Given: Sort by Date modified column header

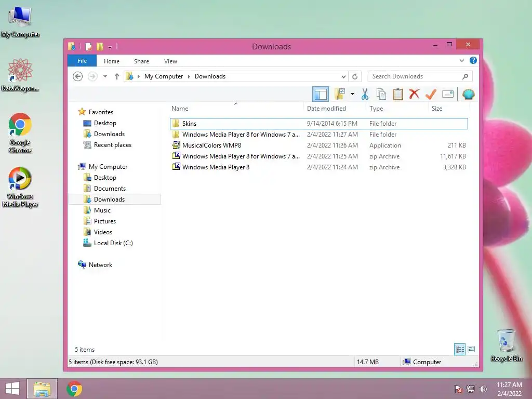Looking at the screenshot, I should click(x=335, y=109).
